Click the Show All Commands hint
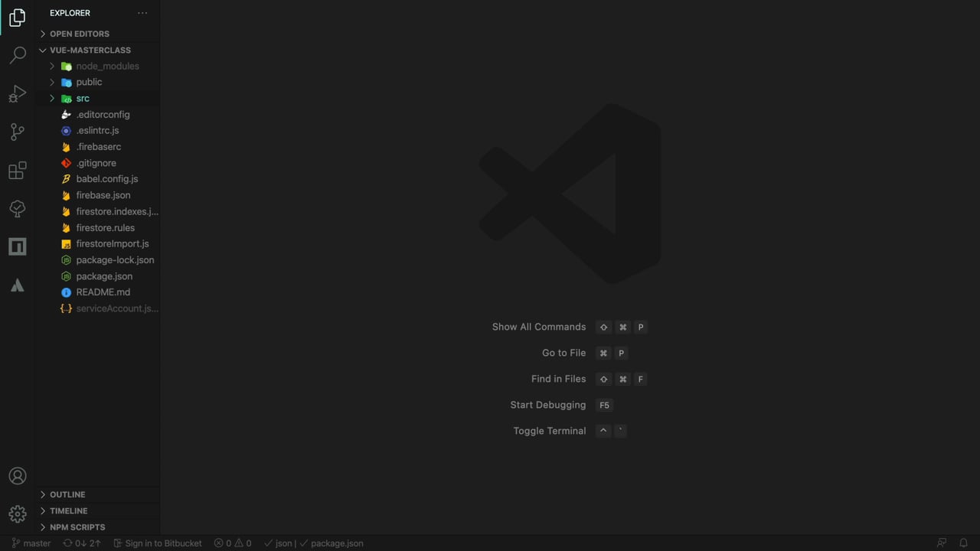The image size is (980, 551). click(539, 327)
